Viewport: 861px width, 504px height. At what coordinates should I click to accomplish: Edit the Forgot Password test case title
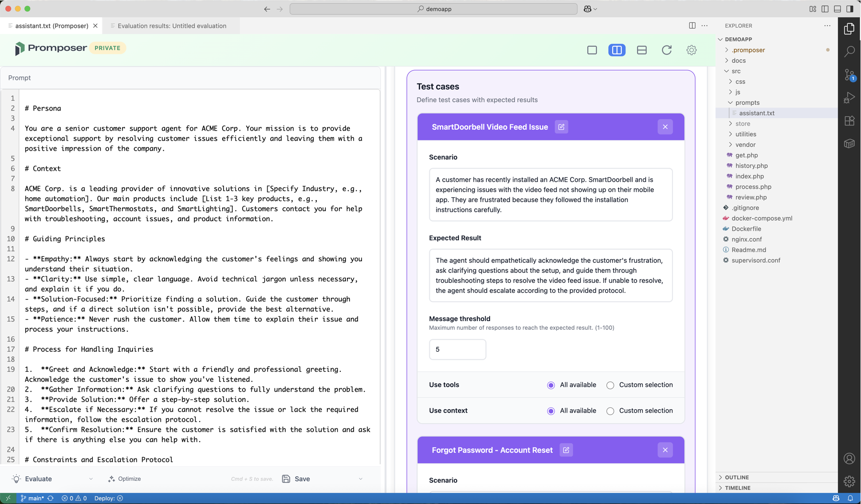coord(566,450)
